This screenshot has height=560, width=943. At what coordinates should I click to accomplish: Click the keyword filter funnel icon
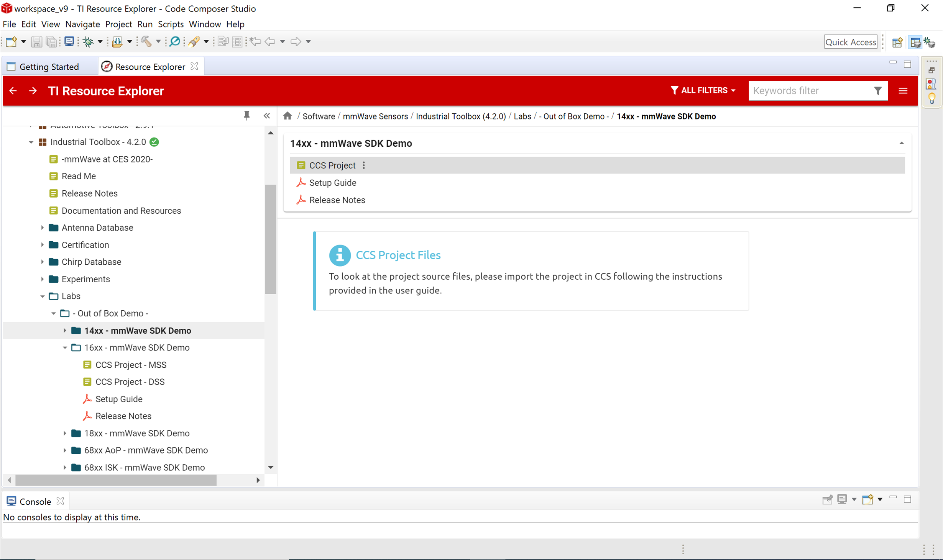click(877, 91)
